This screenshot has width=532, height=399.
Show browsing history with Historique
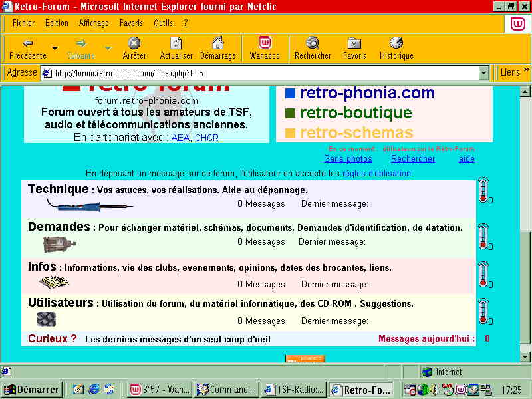click(396, 48)
